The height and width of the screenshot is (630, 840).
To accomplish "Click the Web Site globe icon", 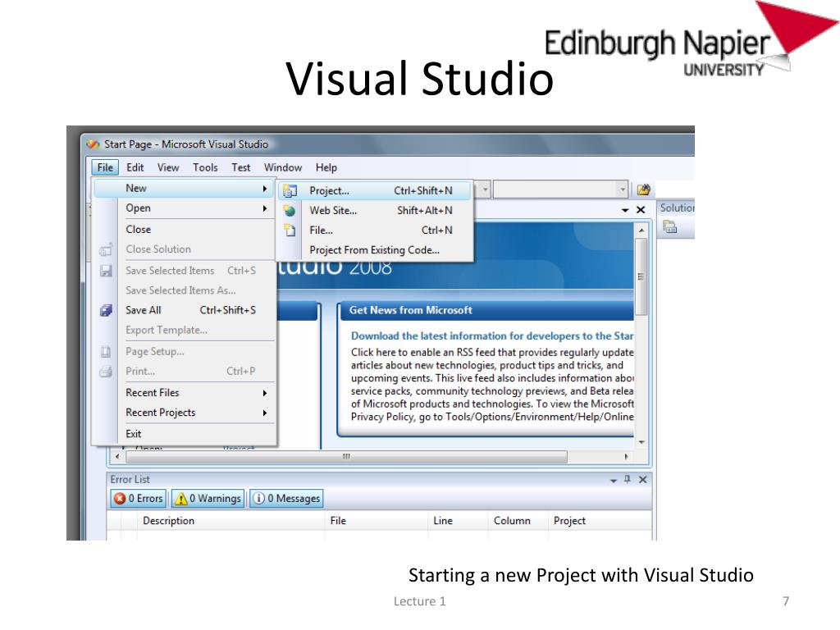I will 290,211.
